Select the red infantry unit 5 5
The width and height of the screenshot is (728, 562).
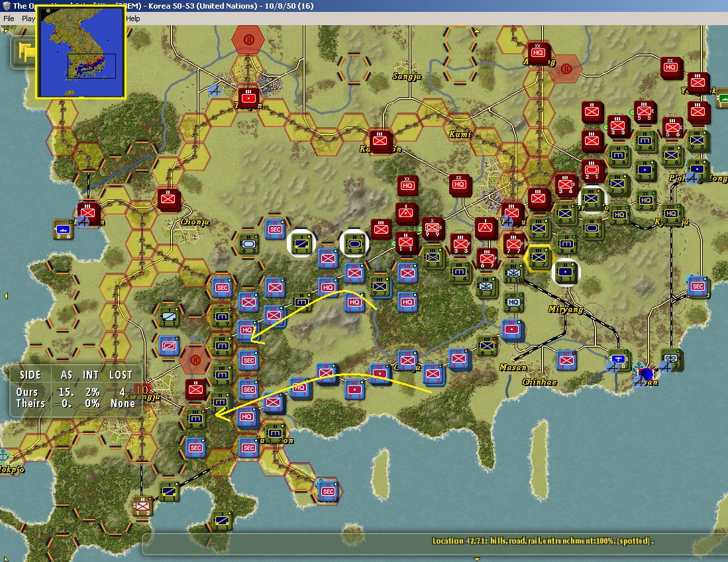coord(644,111)
